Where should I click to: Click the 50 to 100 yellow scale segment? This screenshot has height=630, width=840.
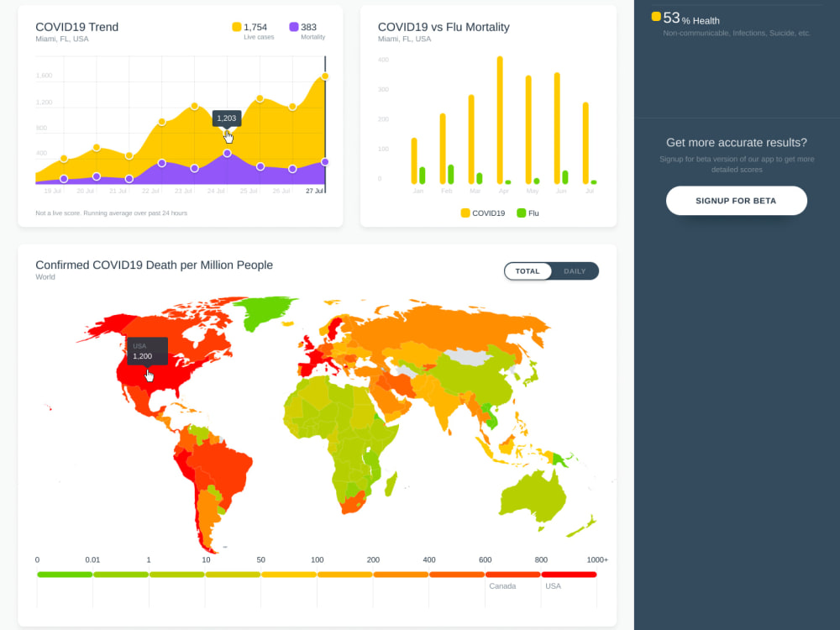click(289, 575)
